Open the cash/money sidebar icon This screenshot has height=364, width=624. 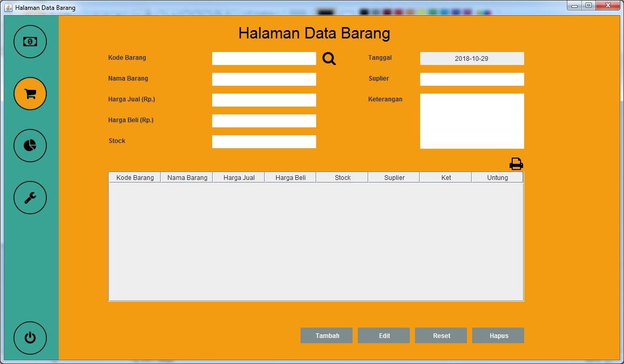pyautogui.click(x=30, y=42)
